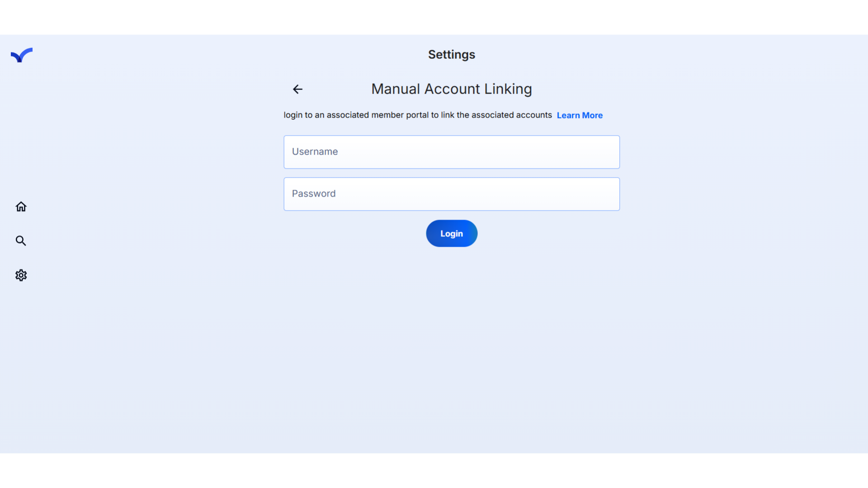Open Search from the sidebar
This screenshot has height=488, width=868.
click(21, 241)
